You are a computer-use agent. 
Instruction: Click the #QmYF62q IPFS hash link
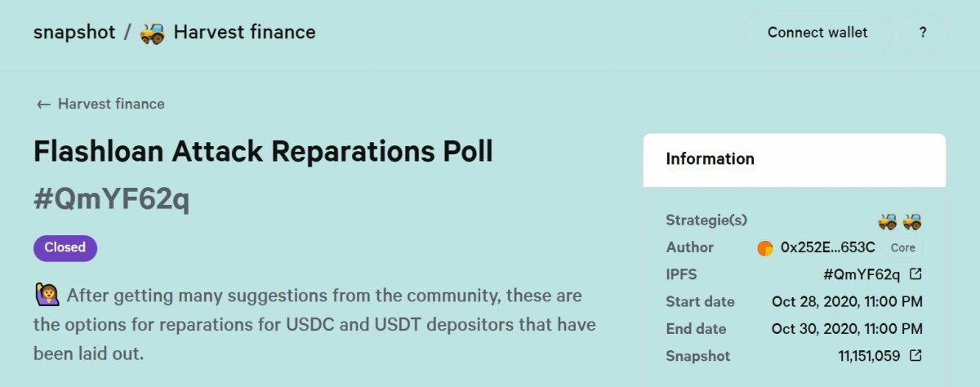[862, 274]
